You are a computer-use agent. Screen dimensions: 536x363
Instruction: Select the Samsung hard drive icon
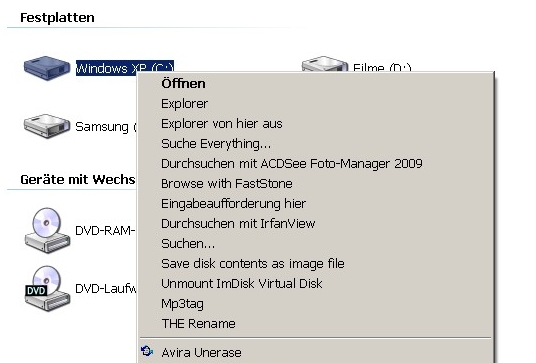point(47,126)
